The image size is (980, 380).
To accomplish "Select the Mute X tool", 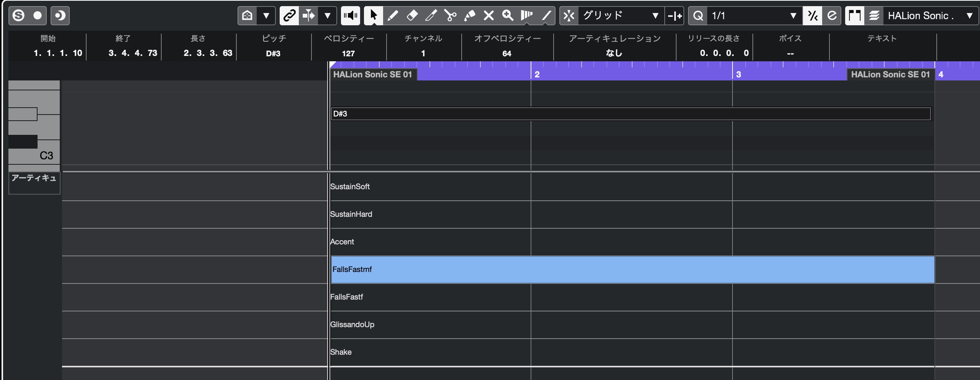I will click(x=488, y=16).
